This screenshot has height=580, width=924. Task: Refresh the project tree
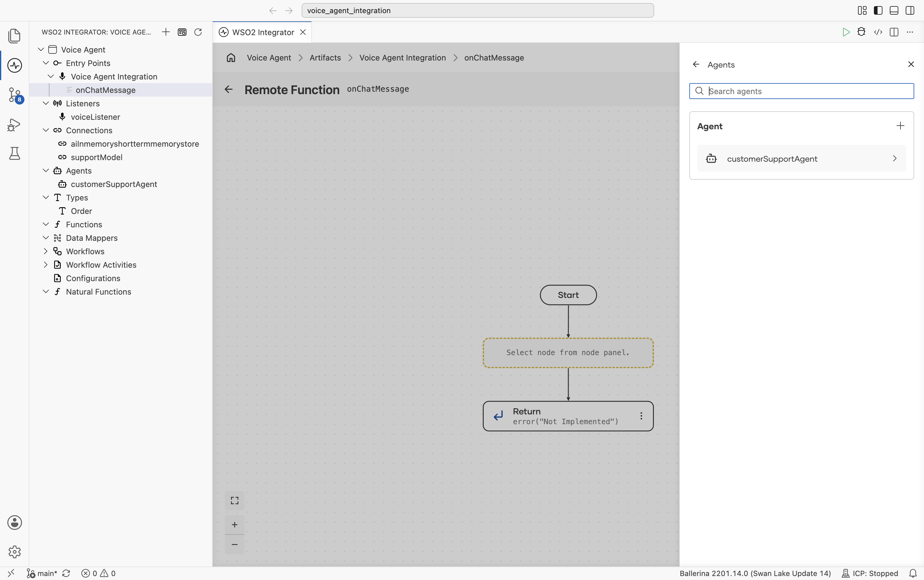click(x=198, y=32)
